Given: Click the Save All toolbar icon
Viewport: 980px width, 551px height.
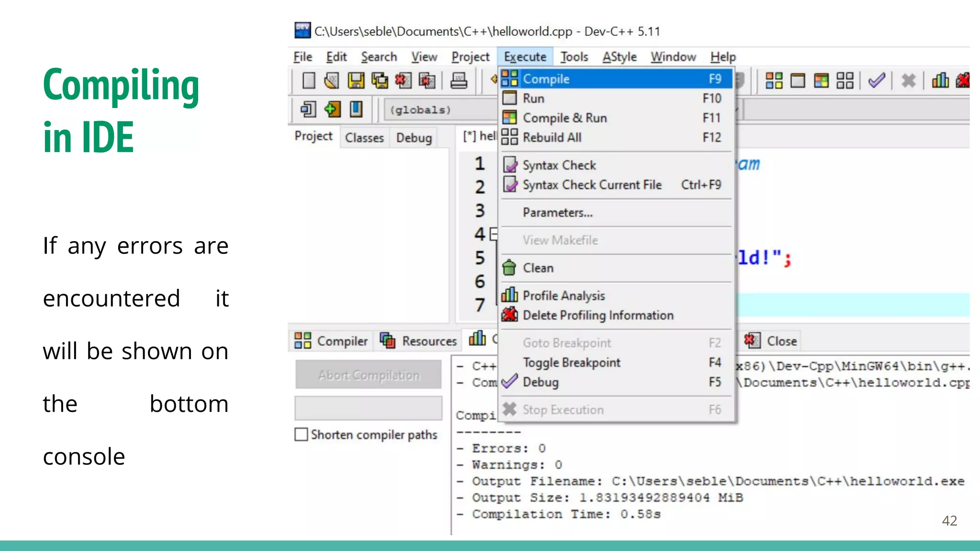Looking at the screenshot, I should coord(380,80).
